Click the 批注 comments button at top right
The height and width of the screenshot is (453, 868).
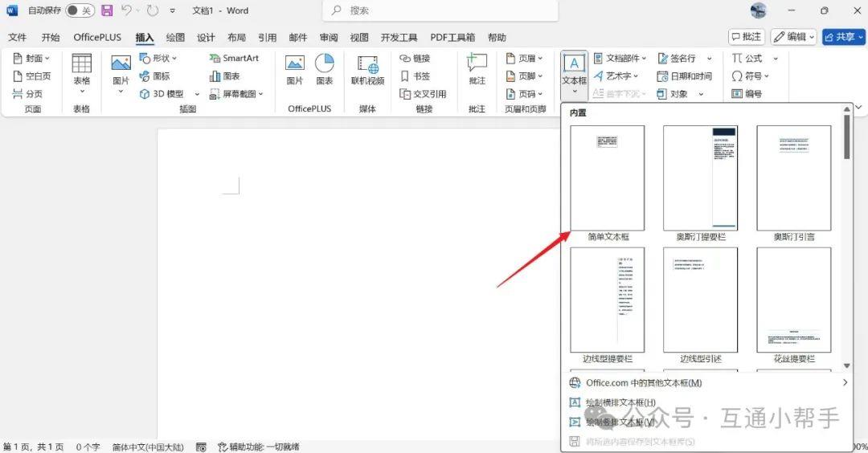click(x=747, y=37)
